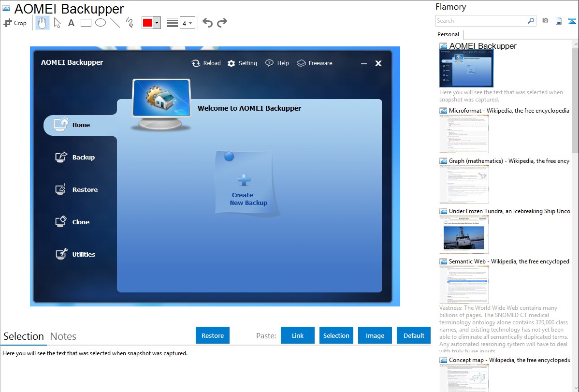Paste as Image

pos(375,335)
